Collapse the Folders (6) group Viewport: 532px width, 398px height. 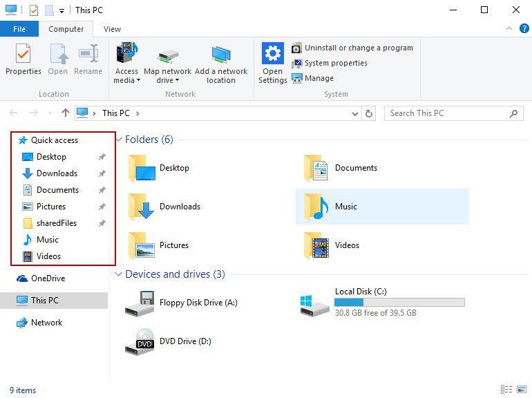(x=119, y=140)
